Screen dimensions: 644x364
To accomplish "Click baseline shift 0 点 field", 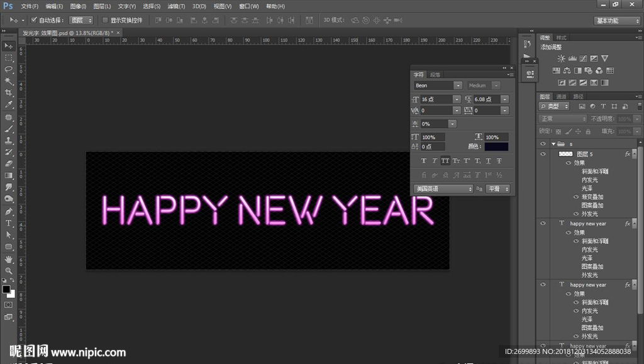I will tap(433, 146).
